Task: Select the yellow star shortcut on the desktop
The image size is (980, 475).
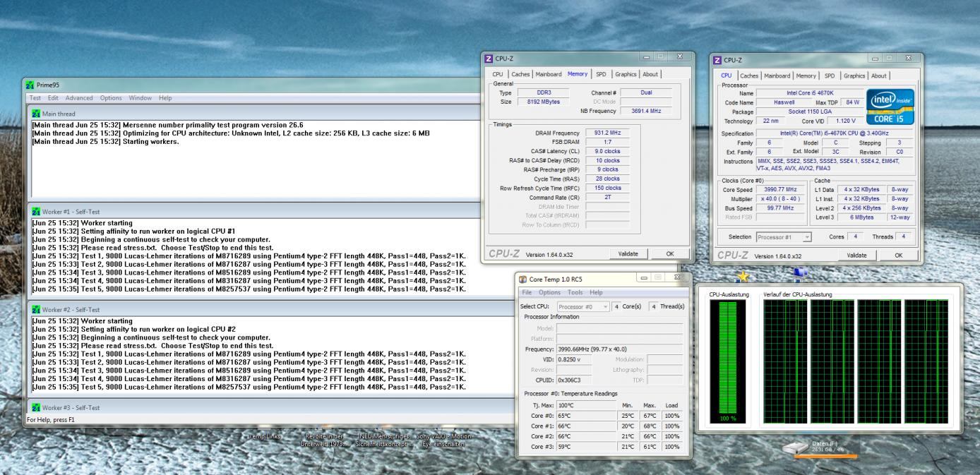Action: pyautogui.click(x=742, y=275)
